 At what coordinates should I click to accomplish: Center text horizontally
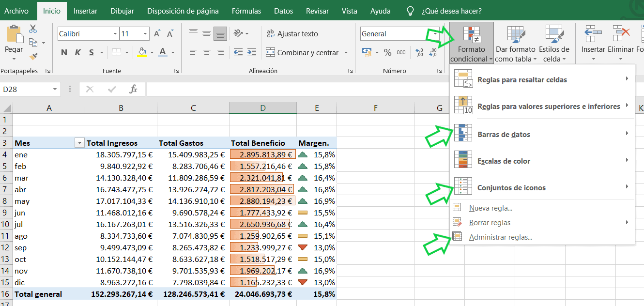point(207,52)
